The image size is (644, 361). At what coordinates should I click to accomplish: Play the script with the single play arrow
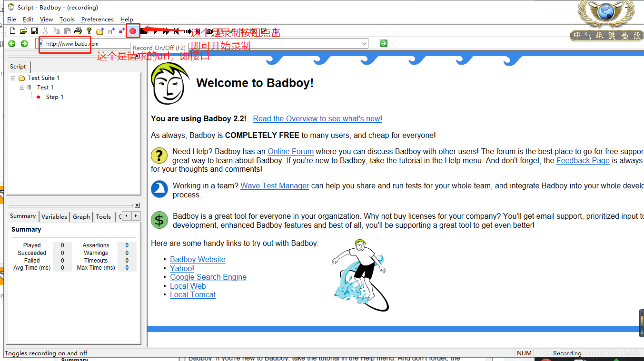click(x=155, y=31)
